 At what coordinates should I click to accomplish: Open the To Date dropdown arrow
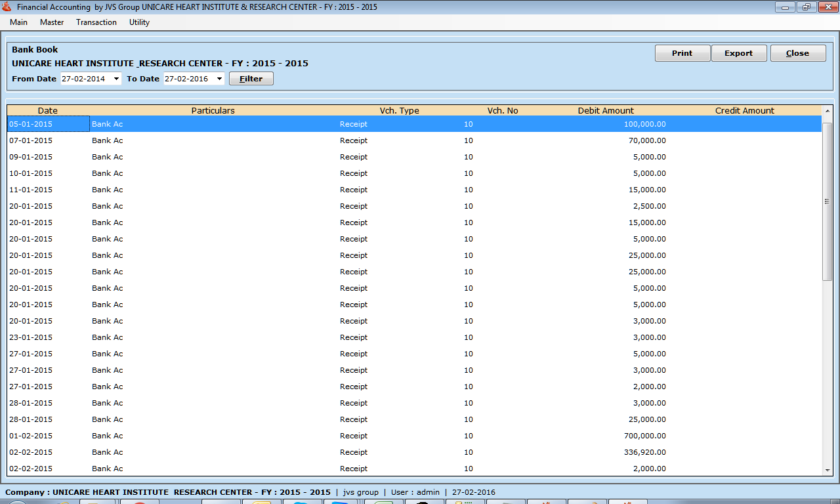[x=219, y=79]
